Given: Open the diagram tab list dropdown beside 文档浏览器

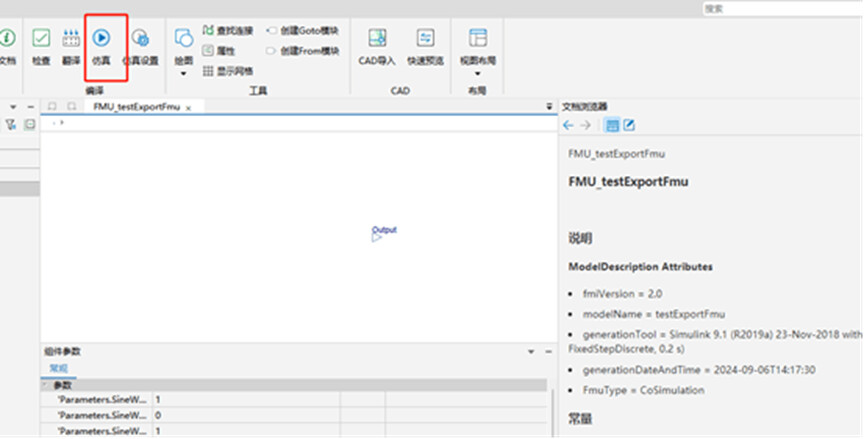Looking at the screenshot, I should click(x=549, y=107).
